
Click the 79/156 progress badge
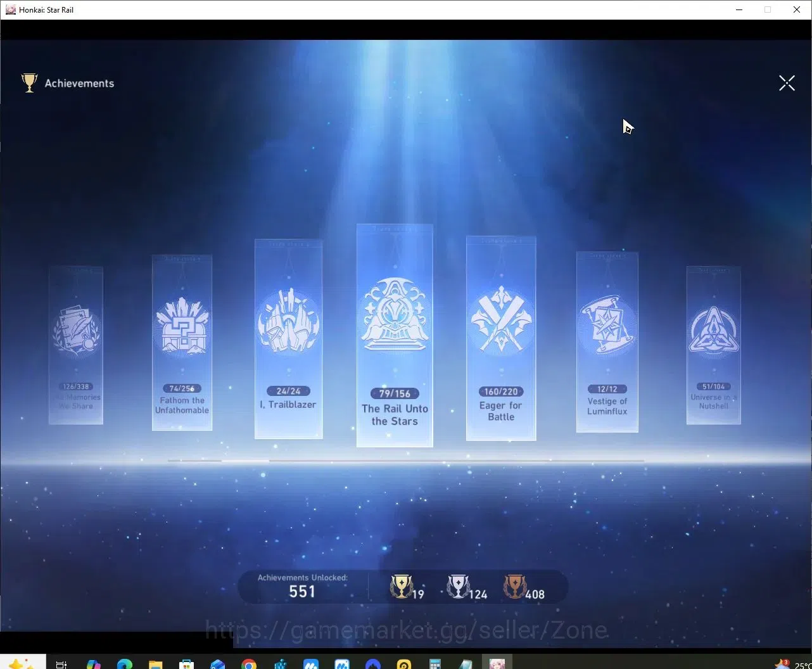(x=395, y=393)
